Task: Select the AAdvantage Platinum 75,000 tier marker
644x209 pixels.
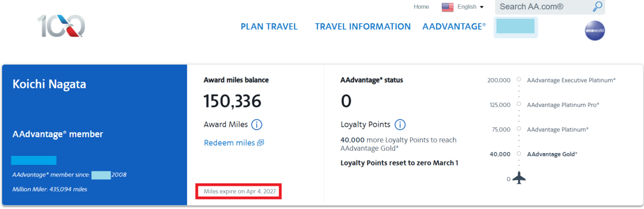Action: click(x=518, y=129)
